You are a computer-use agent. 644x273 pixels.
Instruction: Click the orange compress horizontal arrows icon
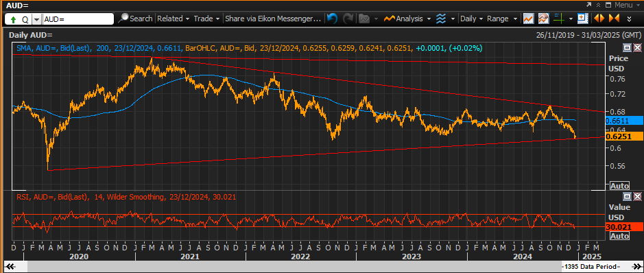[614, 19]
